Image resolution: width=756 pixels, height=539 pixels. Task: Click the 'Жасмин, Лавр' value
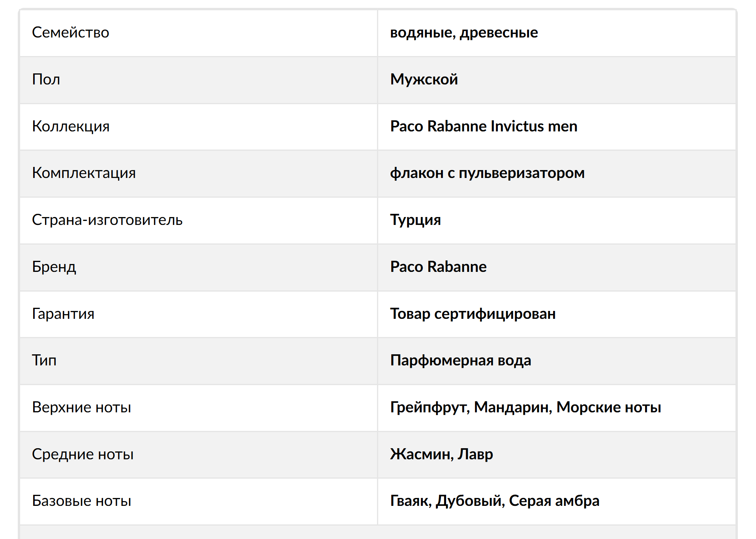441,454
